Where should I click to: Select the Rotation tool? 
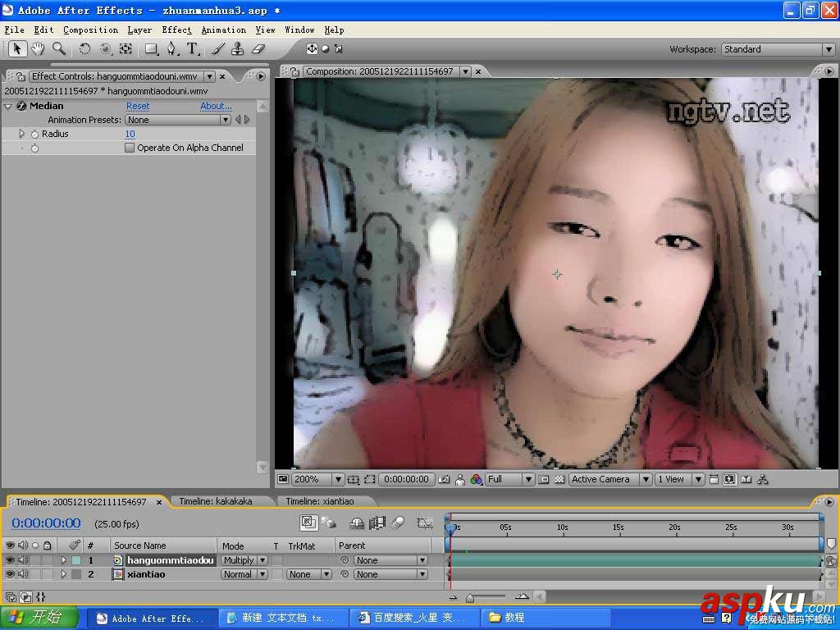click(x=84, y=48)
